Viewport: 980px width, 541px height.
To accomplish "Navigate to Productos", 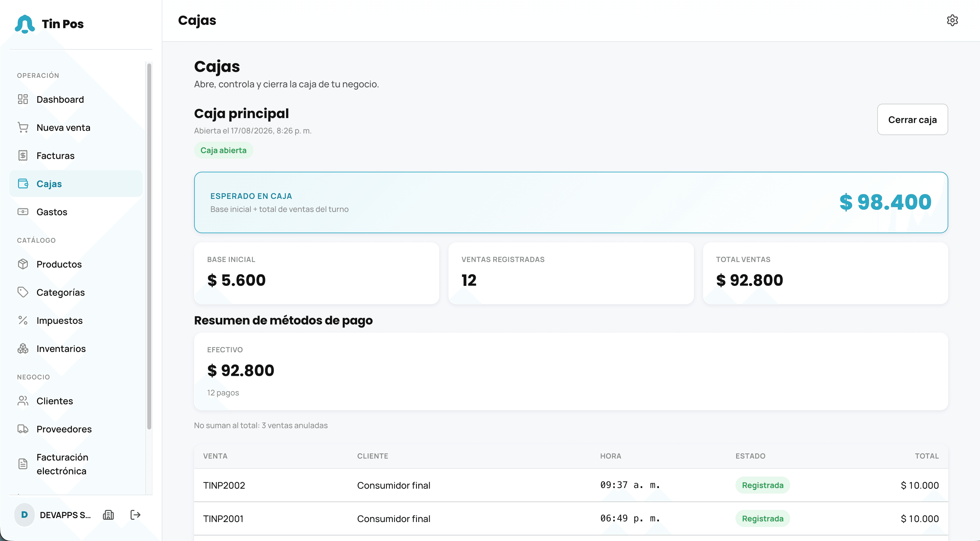I will point(76,264).
